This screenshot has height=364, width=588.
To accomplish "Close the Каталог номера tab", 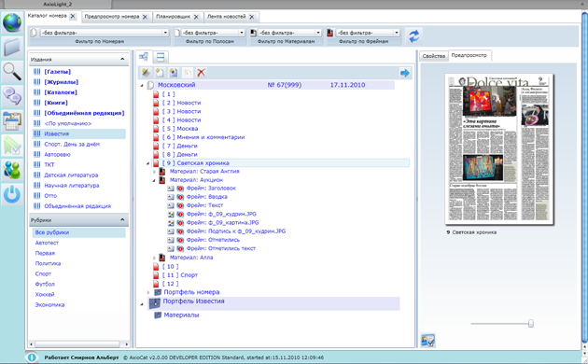I will point(73,16).
